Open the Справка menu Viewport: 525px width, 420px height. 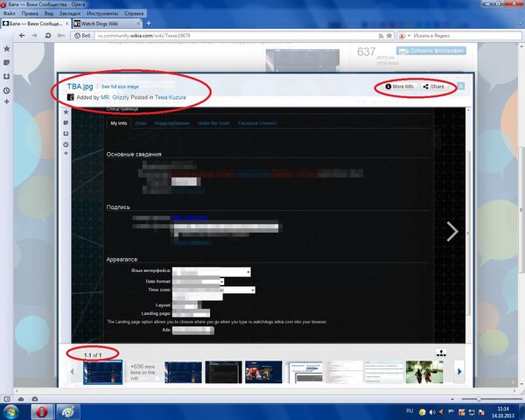[x=134, y=13]
